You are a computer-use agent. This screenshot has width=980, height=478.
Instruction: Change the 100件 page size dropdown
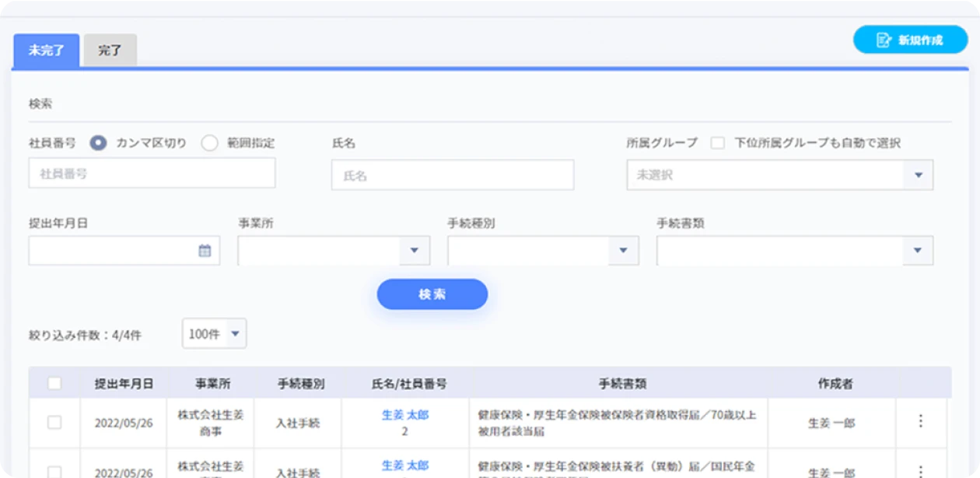coord(214,334)
